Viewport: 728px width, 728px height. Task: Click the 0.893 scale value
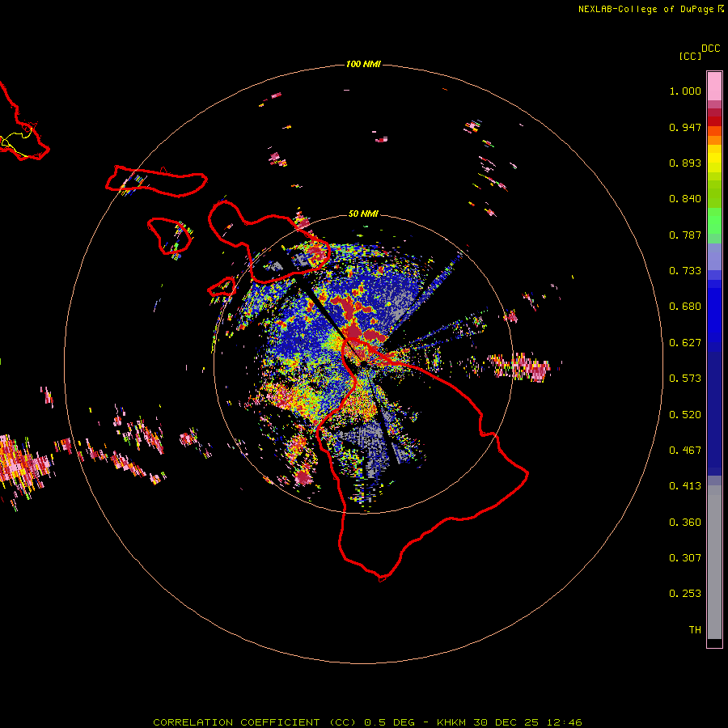685,163
